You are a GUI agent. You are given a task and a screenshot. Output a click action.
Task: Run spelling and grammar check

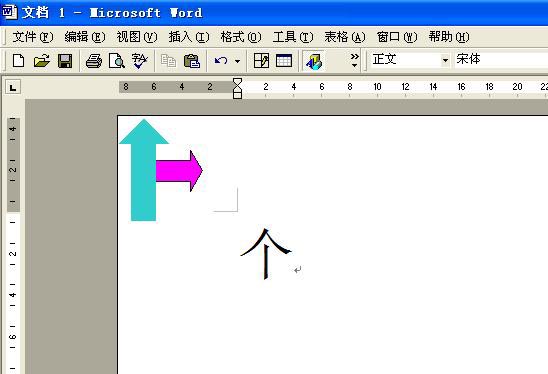coord(140,61)
